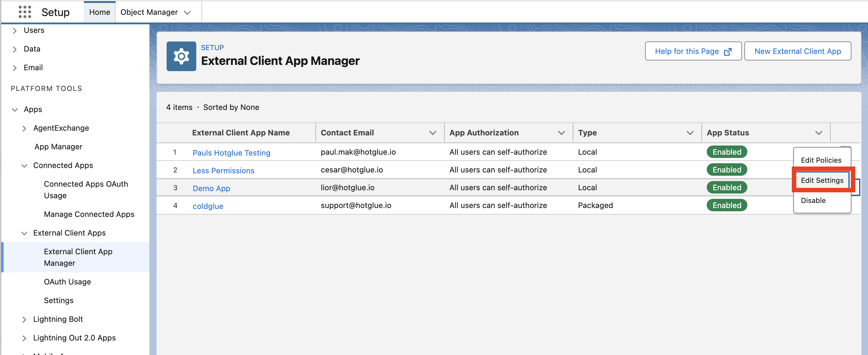
Task: Expand Lightning Out 2.0 Apps node
Action: pyautogui.click(x=24, y=338)
